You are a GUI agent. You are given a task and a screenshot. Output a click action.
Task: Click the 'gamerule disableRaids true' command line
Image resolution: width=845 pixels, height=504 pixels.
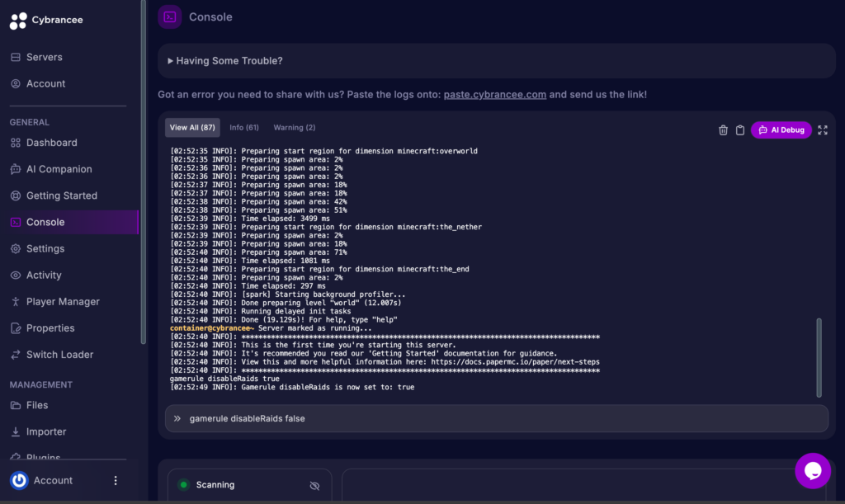point(224,379)
